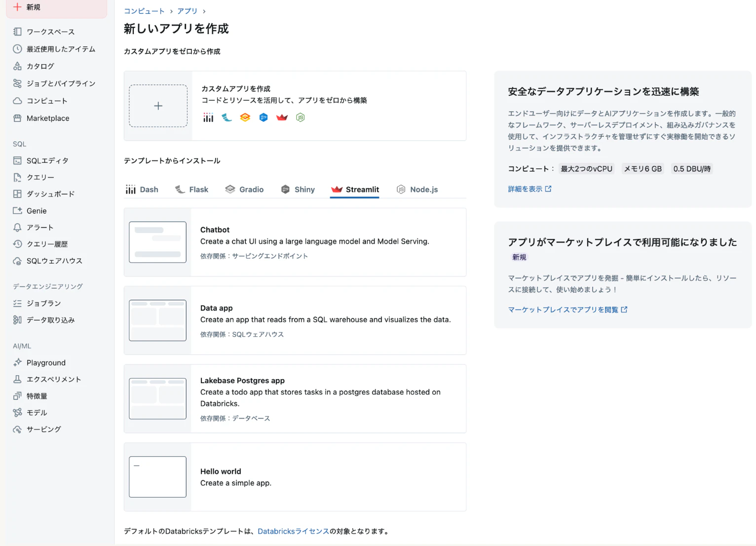This screenshot has width=756, height=546.
Task: Open ワークスペース icon in sidebar
Action: [17, 32]
